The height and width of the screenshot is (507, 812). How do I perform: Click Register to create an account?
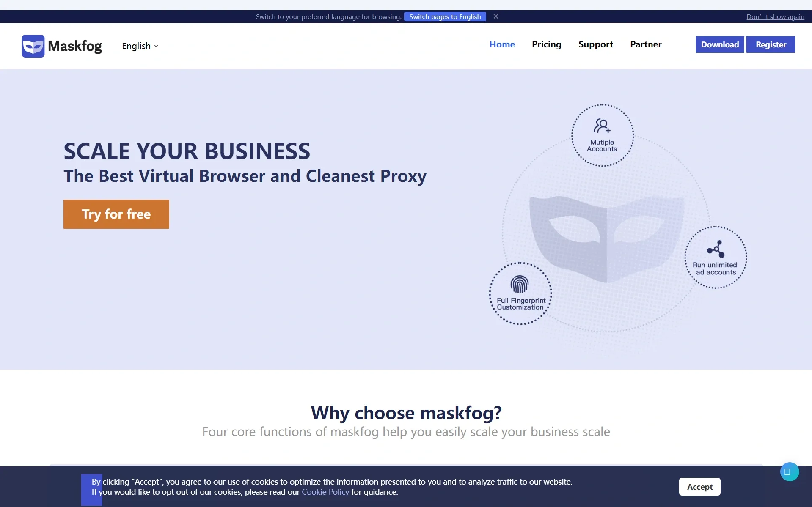[x=771, y=44]
